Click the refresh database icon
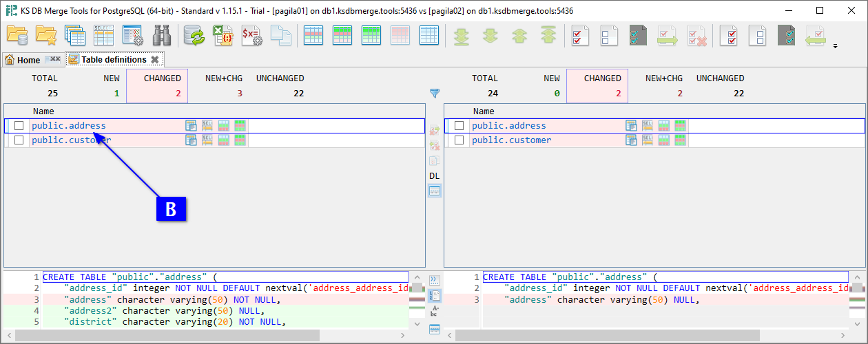Image resolution: width=868 pixels, height=344 pixels. coord(194,35)
